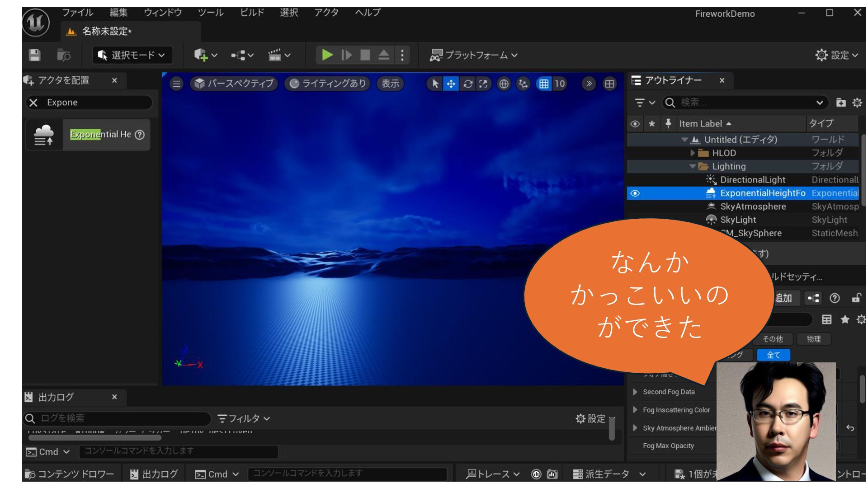Select SkyLight in the Outliner
Screen dimensions: 868x488
(x=738, y=220)
